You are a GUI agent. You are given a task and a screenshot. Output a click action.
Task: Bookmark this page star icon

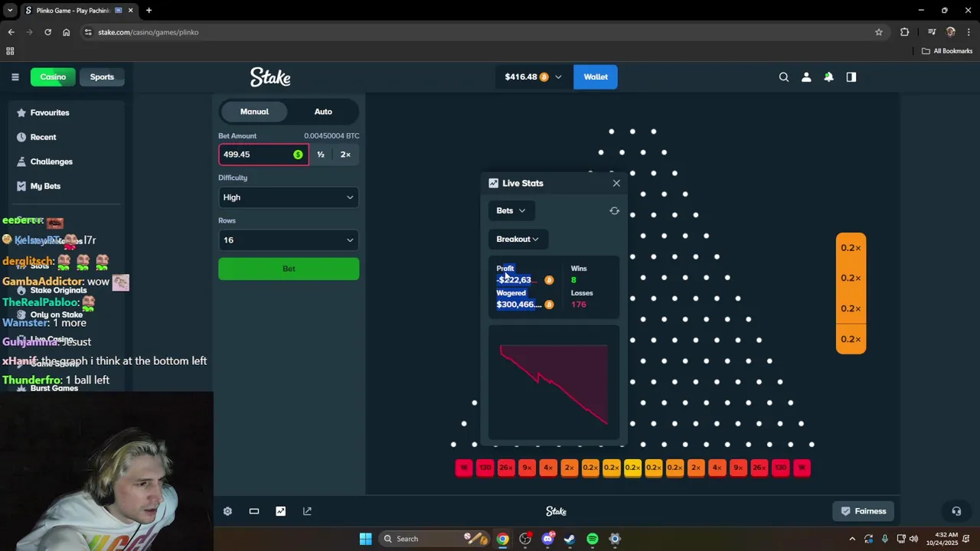click(879, 32)
